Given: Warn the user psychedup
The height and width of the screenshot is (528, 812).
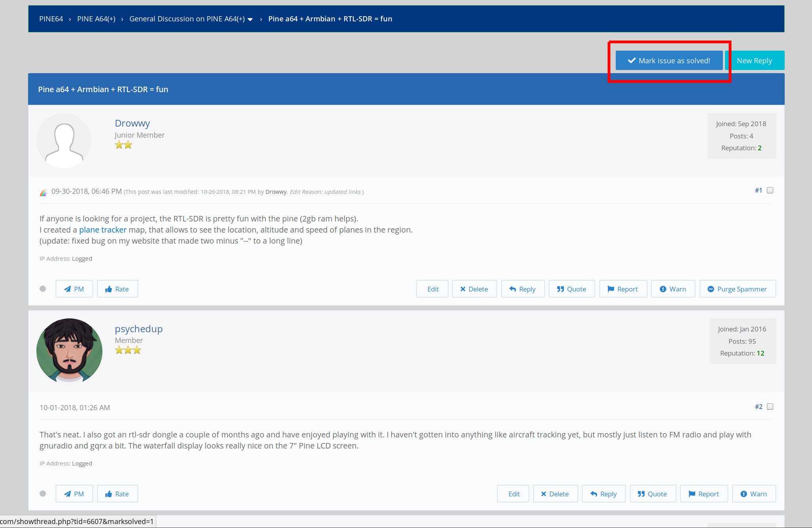Looking at the screenshot, I should click(x=753, y=494).
